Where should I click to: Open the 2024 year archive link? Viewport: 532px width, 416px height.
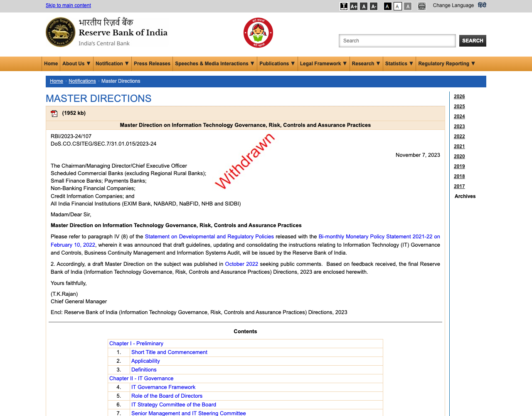click(x=459, y=116)
